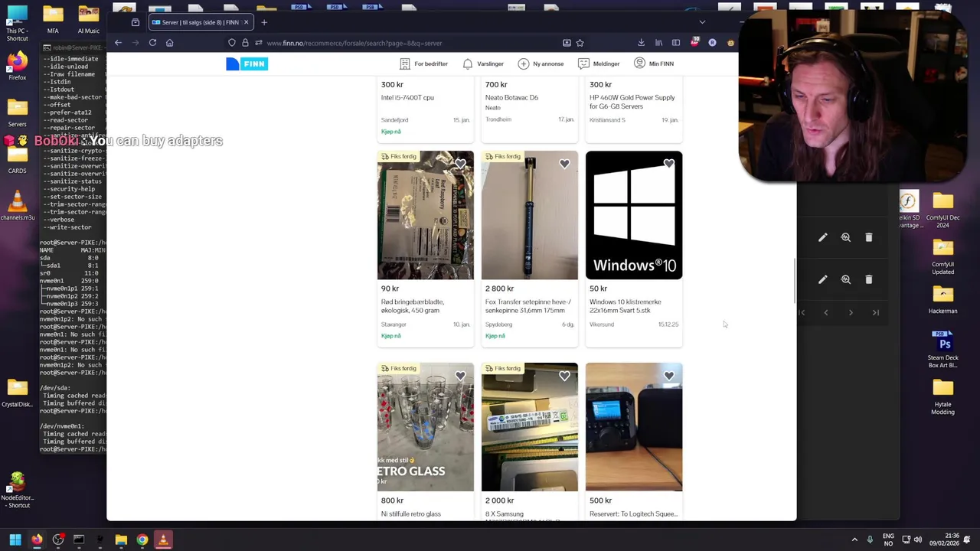This screenshot has width=980, height=551.
Task: Favorite the Rød bringebærbladte listing heart
Action: [x=460, y=164]
